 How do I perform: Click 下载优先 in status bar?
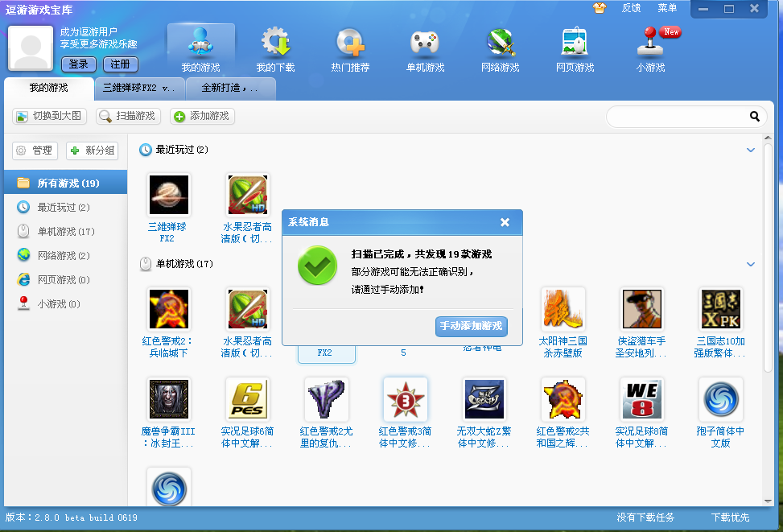[x=730, y=518]
